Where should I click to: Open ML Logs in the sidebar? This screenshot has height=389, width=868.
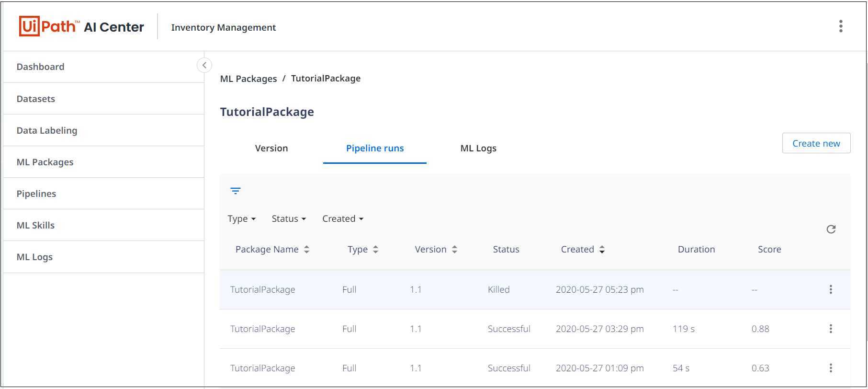tap(104, 257)
